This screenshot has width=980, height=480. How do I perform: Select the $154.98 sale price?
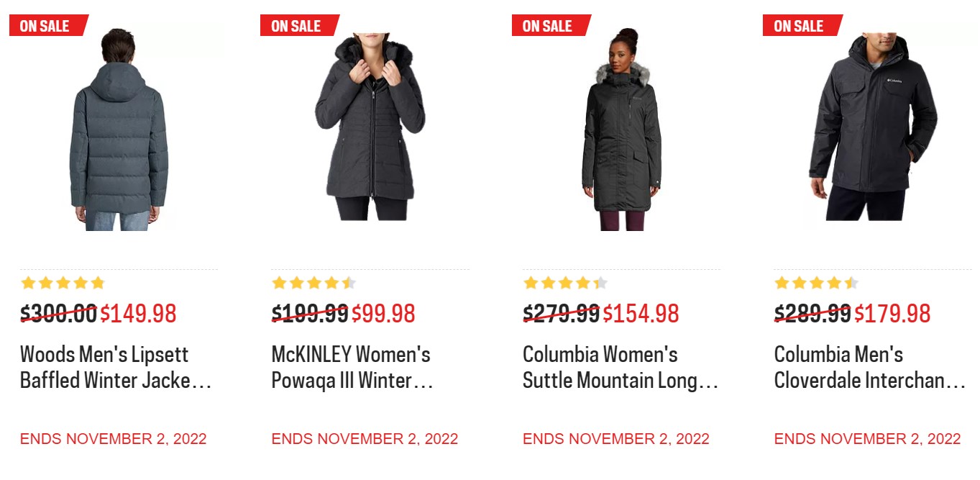641,314
